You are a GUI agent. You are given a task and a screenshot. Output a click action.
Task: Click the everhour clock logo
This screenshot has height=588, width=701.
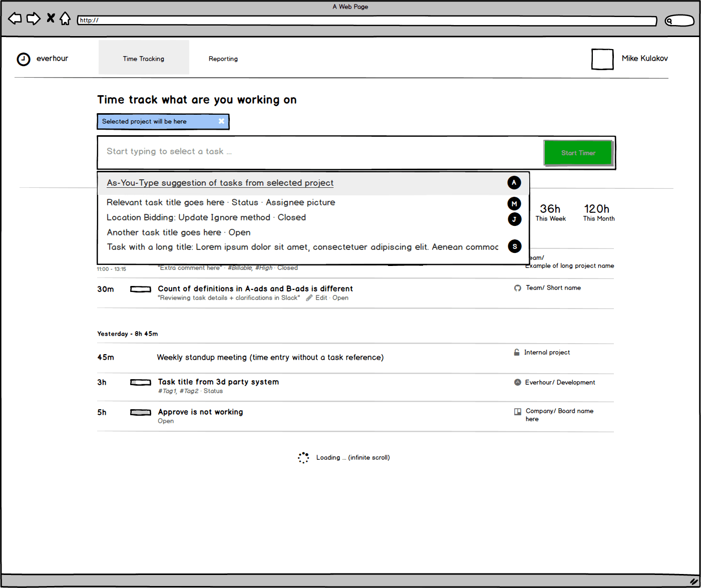(x=24, y=59)
